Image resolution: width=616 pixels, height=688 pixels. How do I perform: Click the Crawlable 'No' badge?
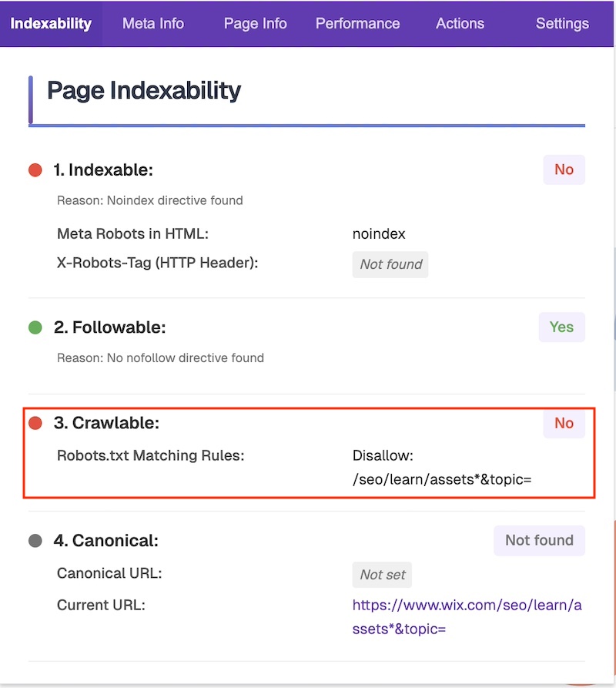564,423
